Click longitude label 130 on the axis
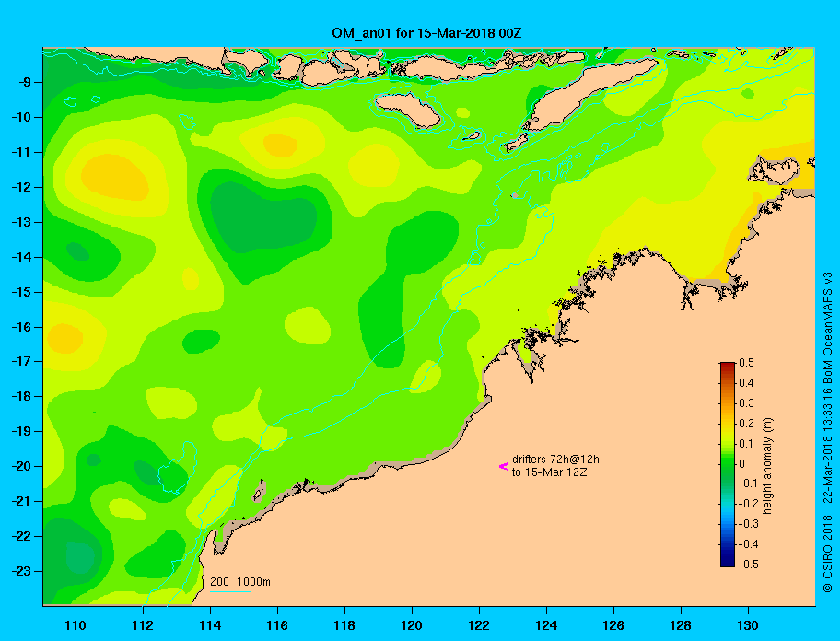Viewport: 840px width, 641px height. click(x=748, y=625)
